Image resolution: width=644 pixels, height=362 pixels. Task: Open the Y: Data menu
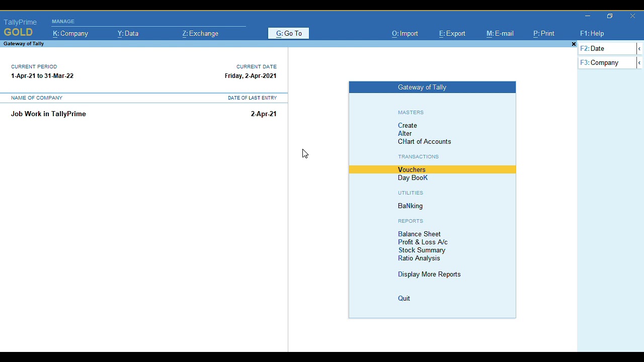(x=128, y=34)
